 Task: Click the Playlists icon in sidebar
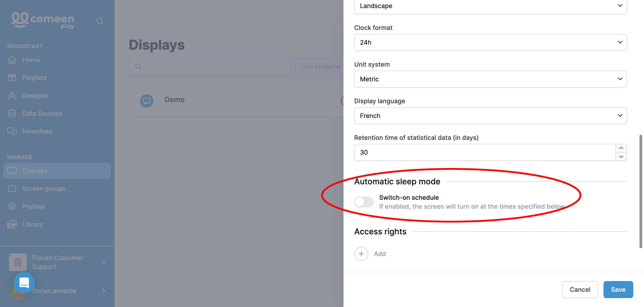pos(12,78)
